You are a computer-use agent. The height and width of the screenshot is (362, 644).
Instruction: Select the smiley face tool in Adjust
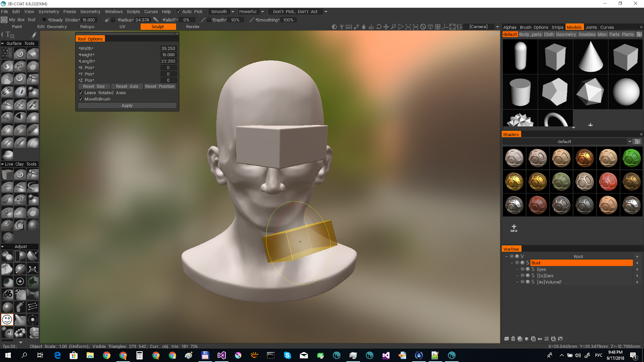(7, 320)
